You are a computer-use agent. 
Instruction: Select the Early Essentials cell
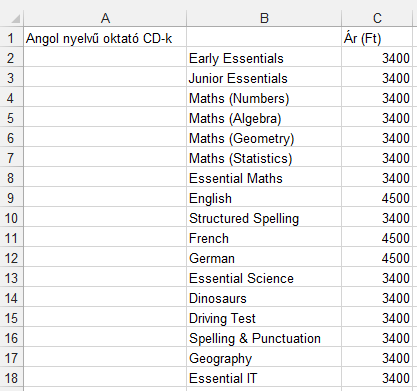(x=264, y=58)
